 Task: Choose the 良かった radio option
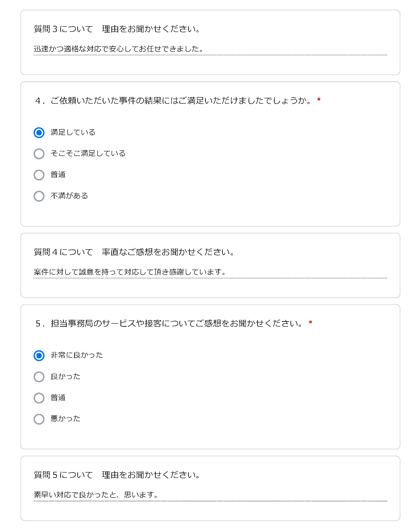coord(39,377)
